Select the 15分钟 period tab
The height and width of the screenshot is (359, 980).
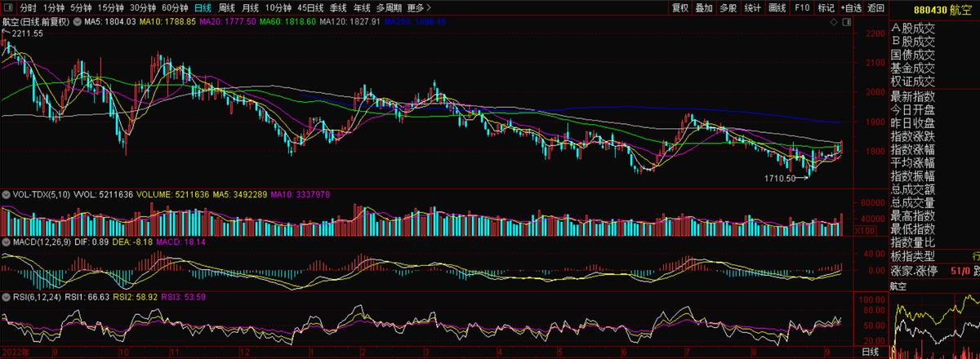tap(112, 7)
